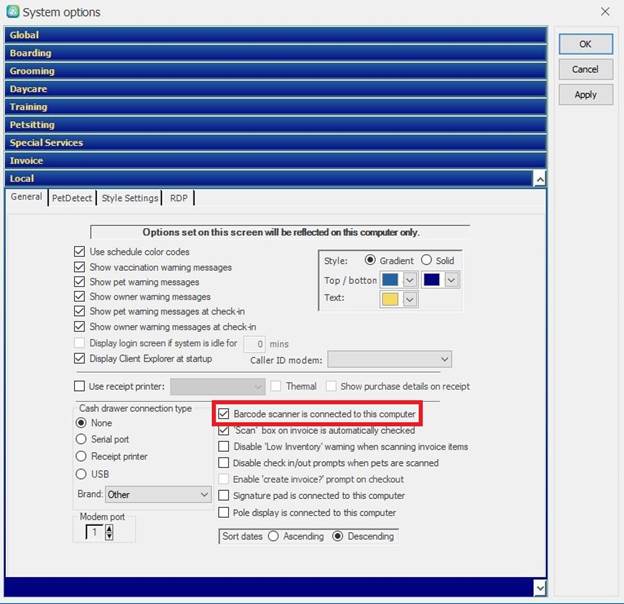
Task: Click Modem port spinner up arrow
Action: pyautogui.click(x=109, y=529)
